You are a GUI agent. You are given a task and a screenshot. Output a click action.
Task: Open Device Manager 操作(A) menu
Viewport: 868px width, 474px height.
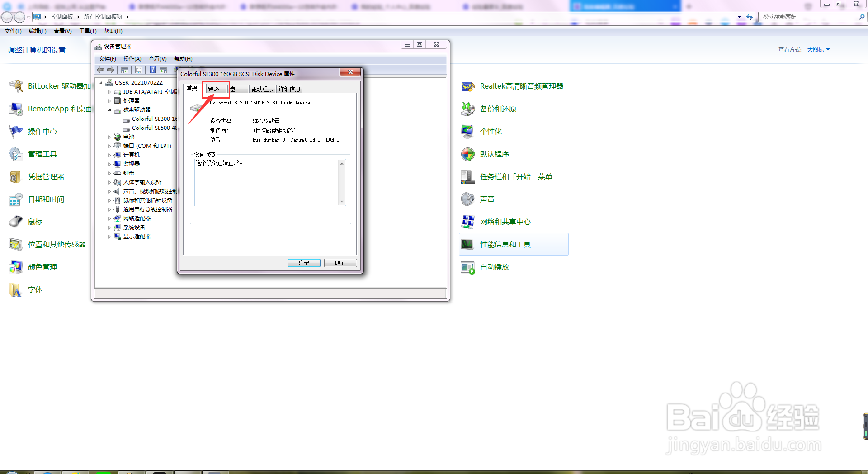[132, 59]
